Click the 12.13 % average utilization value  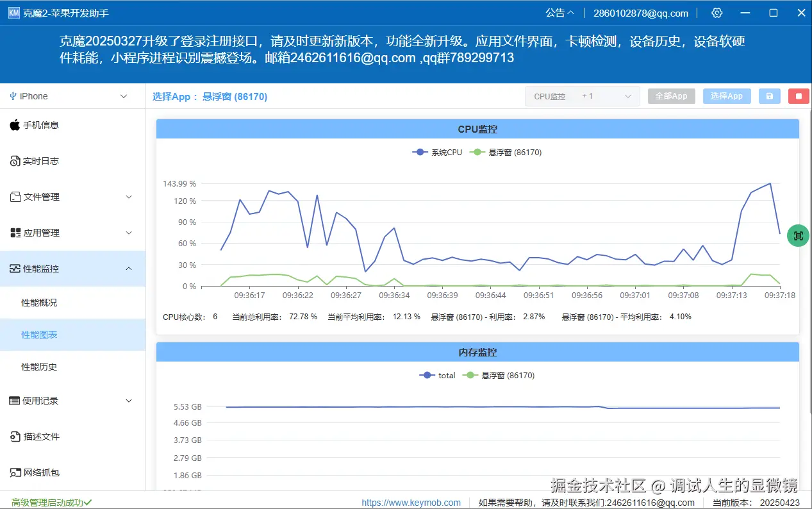point(406,317)
